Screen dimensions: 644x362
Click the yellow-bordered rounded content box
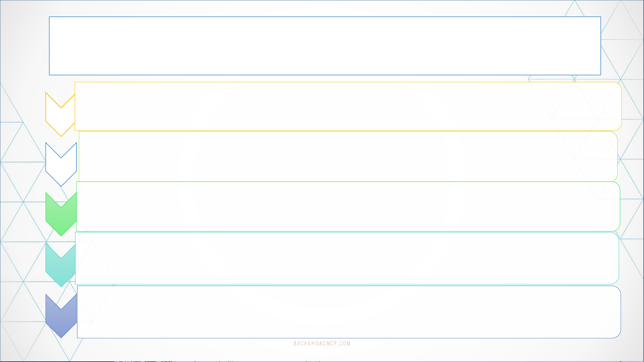coord(348,106)
